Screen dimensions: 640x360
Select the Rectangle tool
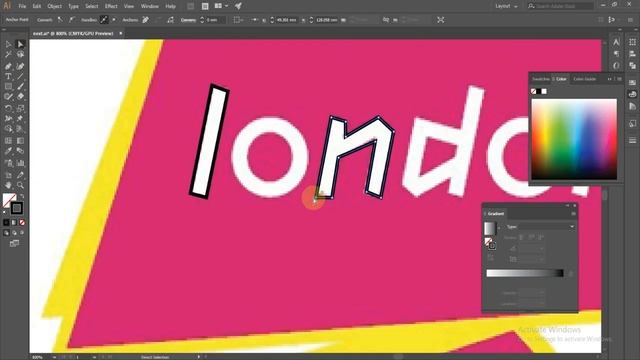coord(8,87)
